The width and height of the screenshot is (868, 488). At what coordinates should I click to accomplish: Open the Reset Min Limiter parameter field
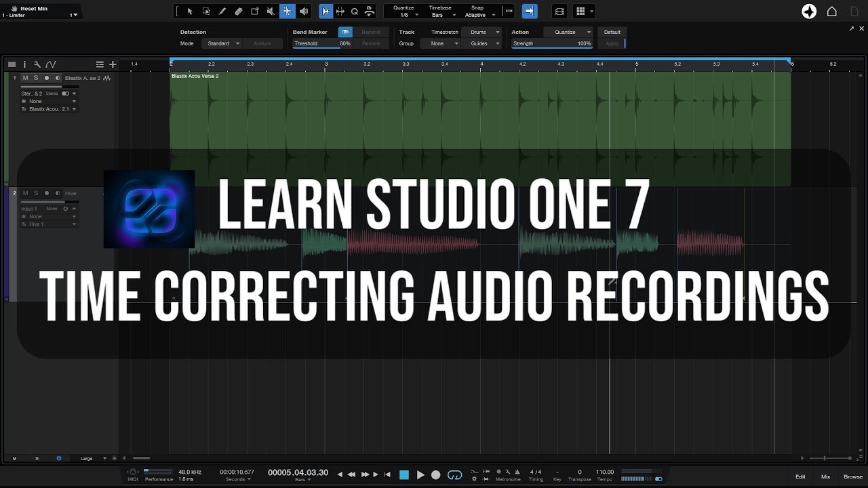click(41, 12)
